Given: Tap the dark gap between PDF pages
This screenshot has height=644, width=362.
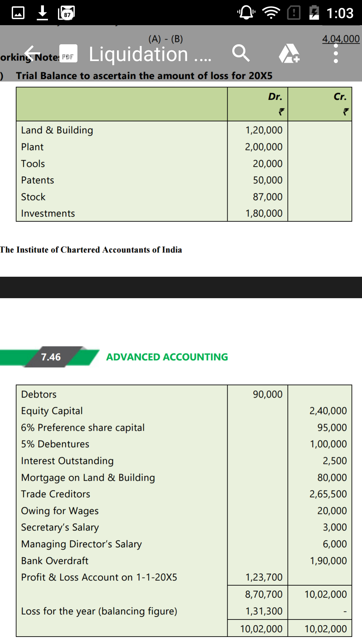Looking at the screenshot, I should tap(181, 287).
